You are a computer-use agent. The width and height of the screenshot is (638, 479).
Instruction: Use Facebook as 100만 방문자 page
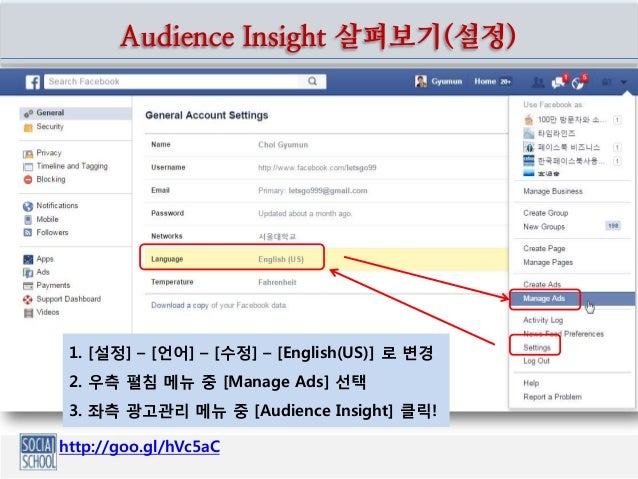pos(572,120)
